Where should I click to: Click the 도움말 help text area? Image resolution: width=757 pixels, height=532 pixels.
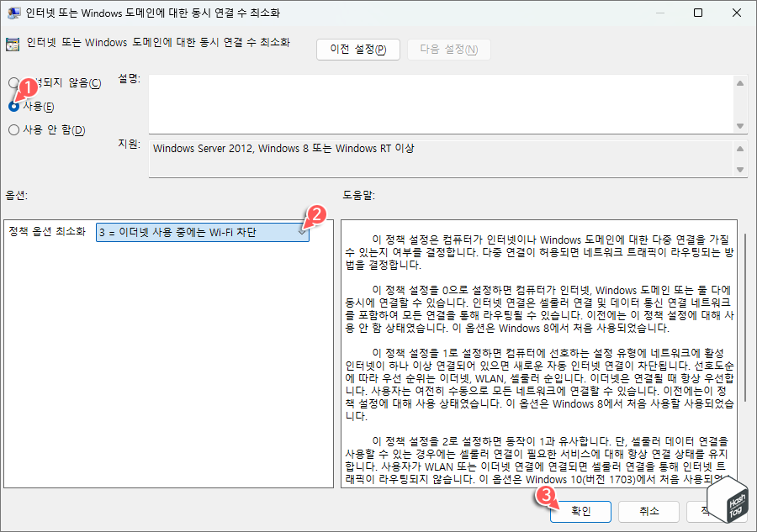[x=538, y=353]
